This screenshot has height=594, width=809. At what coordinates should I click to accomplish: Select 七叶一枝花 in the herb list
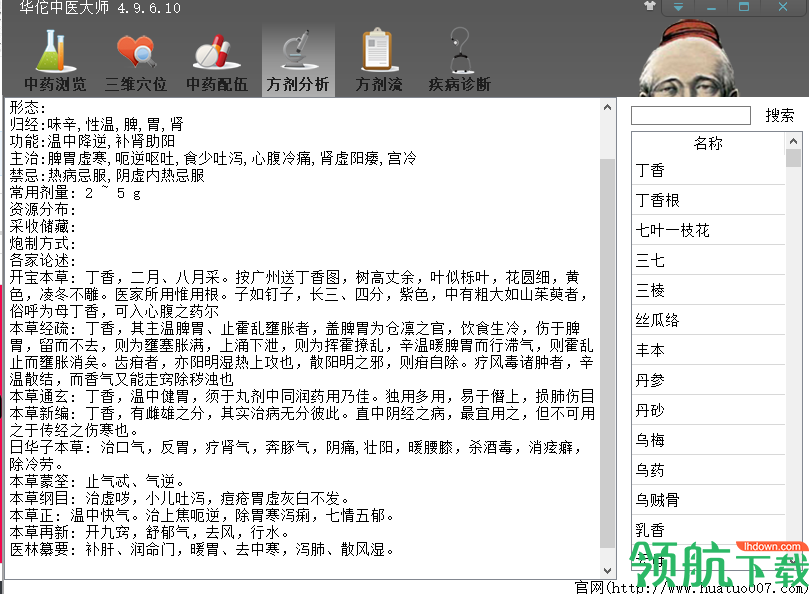(708, 230)
